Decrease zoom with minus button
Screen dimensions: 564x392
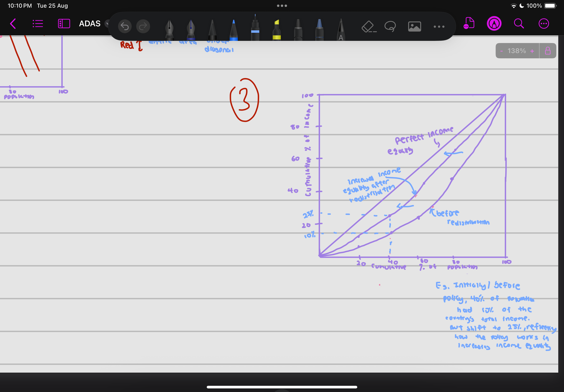click(501, 51)
